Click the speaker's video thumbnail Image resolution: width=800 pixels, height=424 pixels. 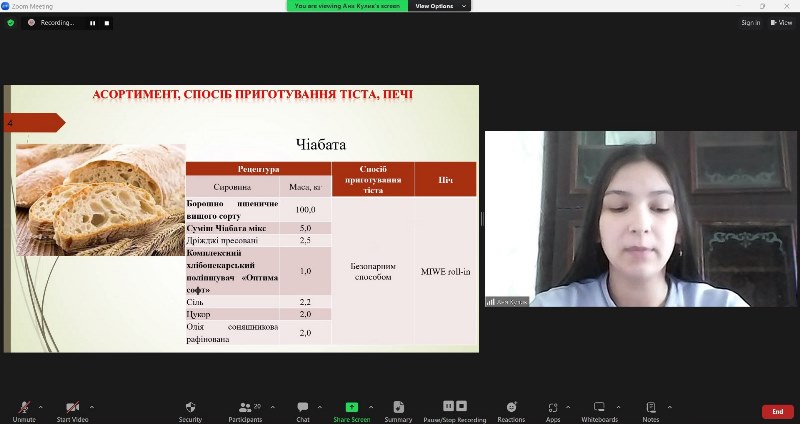click(x=640, y=219)
